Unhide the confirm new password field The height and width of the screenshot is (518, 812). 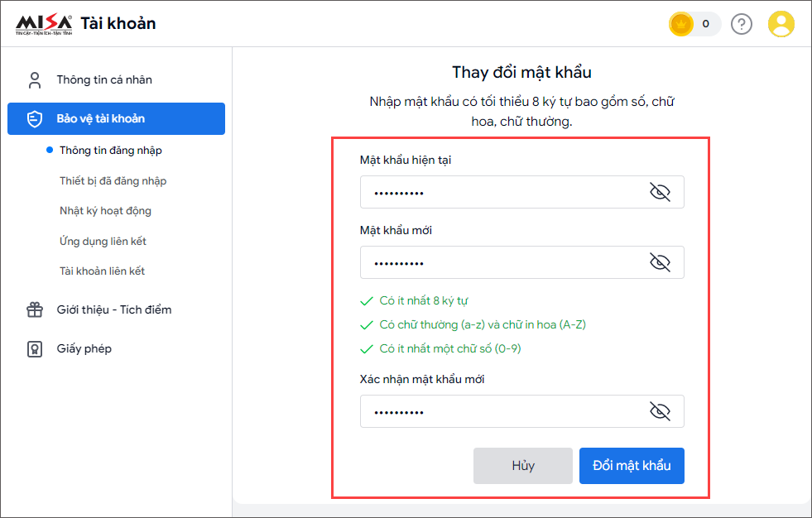point(659,411)
